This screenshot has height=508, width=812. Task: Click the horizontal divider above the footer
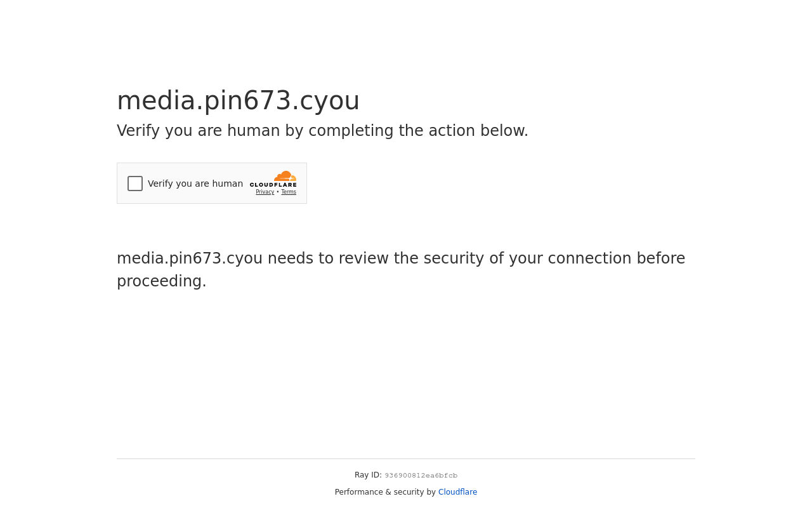[406, 458]
